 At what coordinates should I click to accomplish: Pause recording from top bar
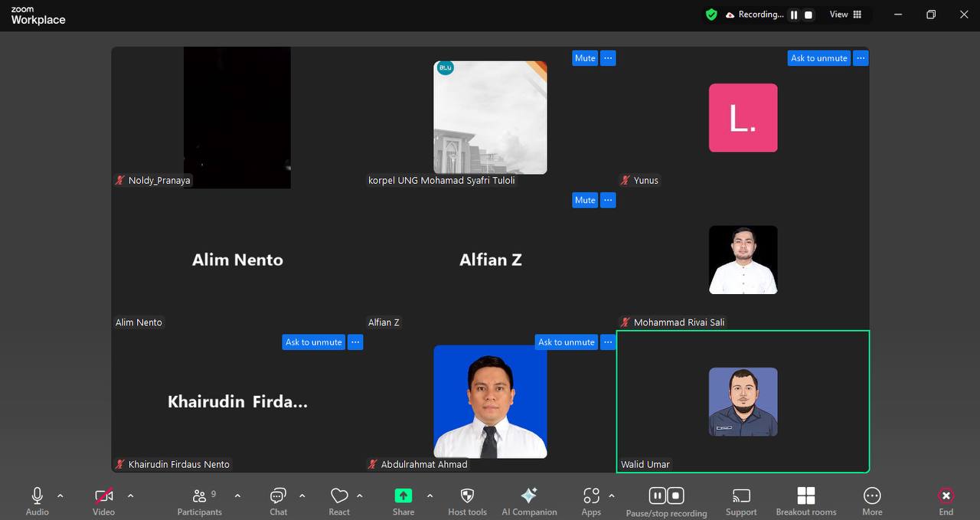pyautogui.click(x=794, y=15)
